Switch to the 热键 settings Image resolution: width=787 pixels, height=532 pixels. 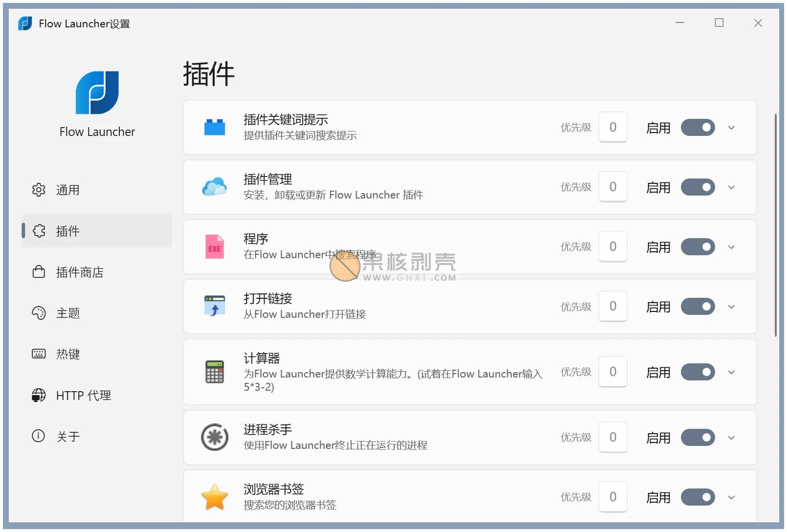click(x=97, y=354)
